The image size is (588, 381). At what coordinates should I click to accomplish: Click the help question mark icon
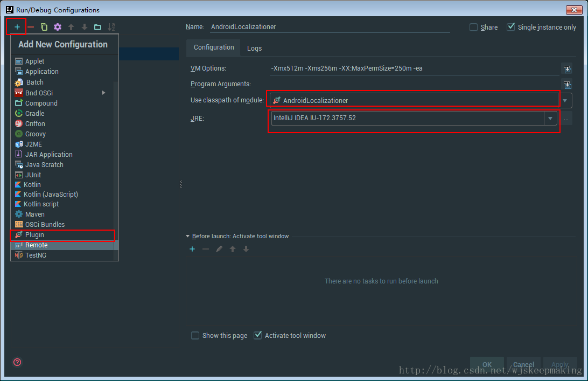click(x=17, y=362)
